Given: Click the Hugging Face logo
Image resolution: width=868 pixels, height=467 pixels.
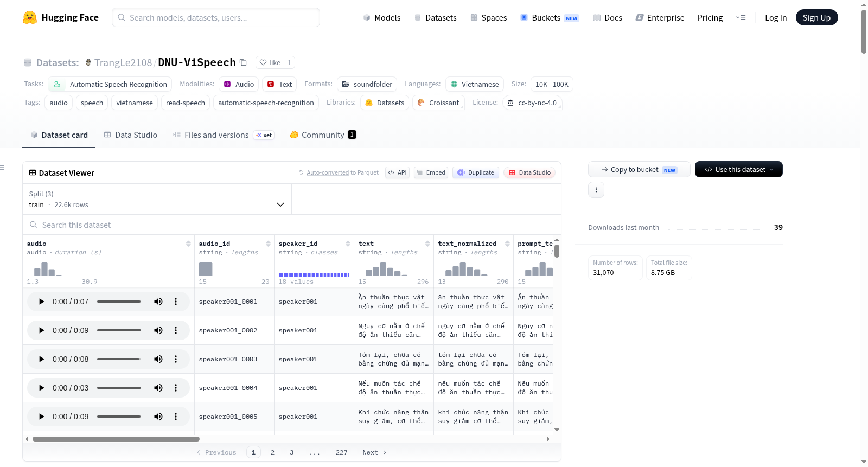Looking at the screenshot, I should point(60,17).
